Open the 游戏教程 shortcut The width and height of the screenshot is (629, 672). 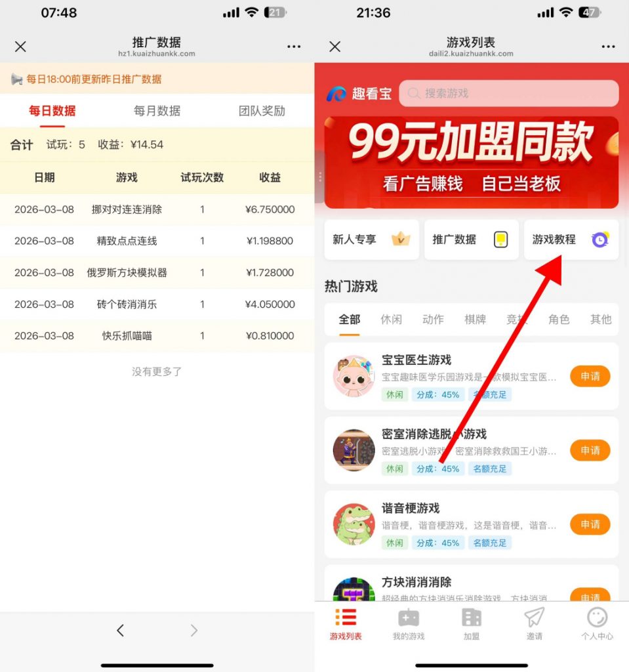click(571, 240)
